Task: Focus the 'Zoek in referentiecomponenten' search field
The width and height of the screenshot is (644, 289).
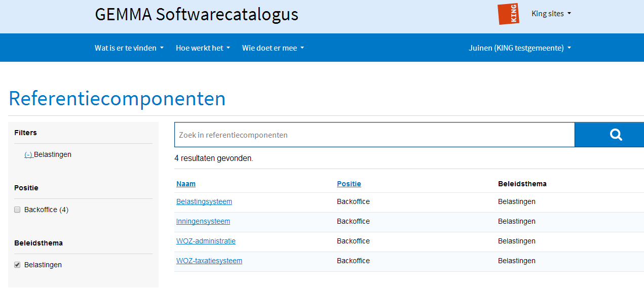Action: [x=374, y=135]
